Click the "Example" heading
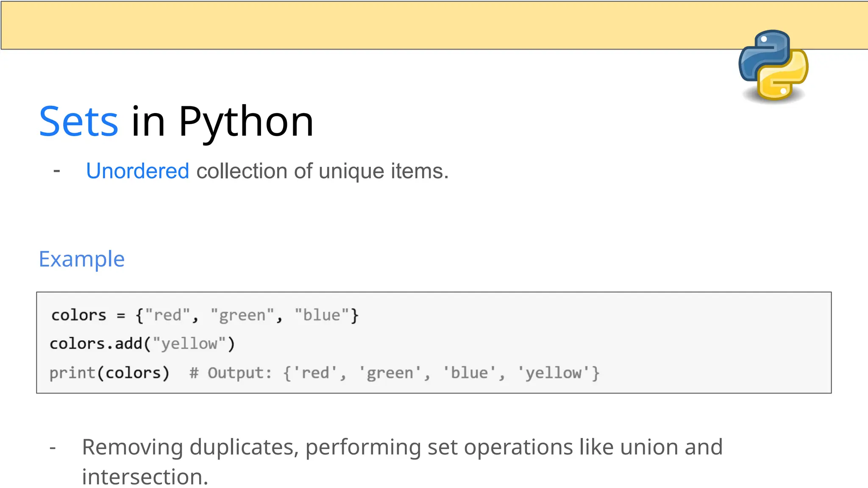The height and width of the screenshot is (488, 868). pos(82,259)
